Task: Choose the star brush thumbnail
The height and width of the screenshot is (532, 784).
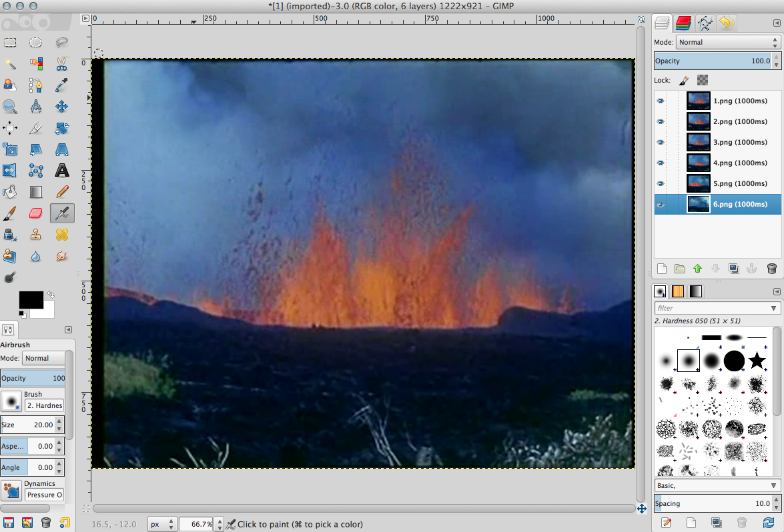Action: click(757, 361)
